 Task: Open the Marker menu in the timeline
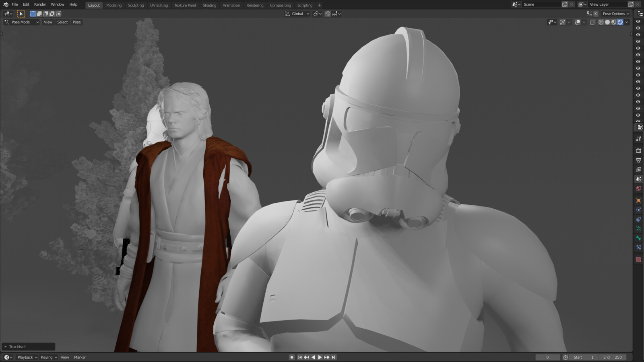pyautogui.click(x=80, y=357)
